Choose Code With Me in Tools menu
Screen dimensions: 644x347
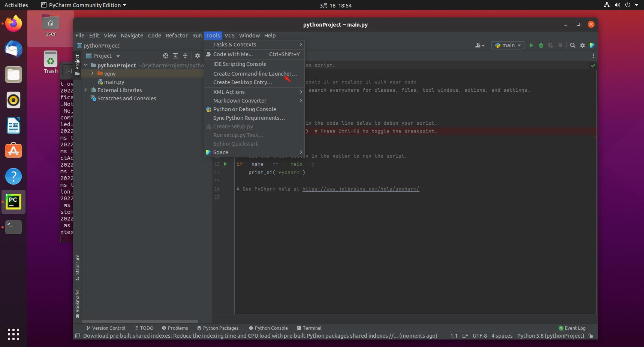click(254, 54)
